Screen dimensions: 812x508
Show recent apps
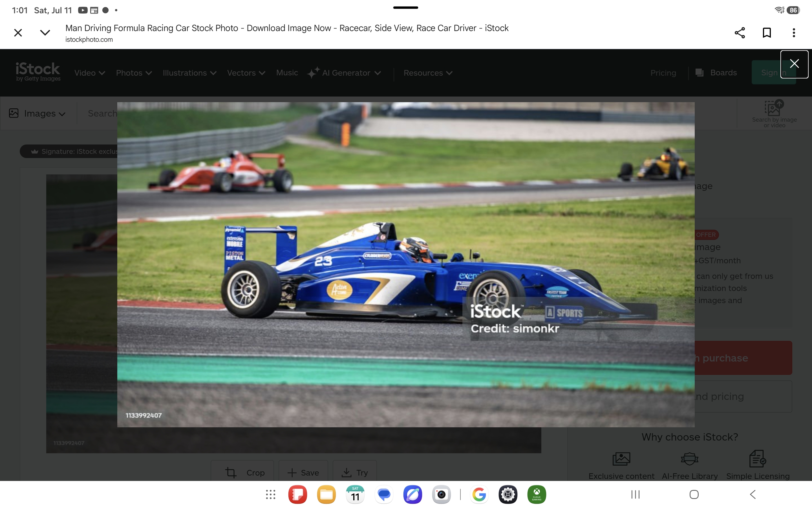pos(636,494)
